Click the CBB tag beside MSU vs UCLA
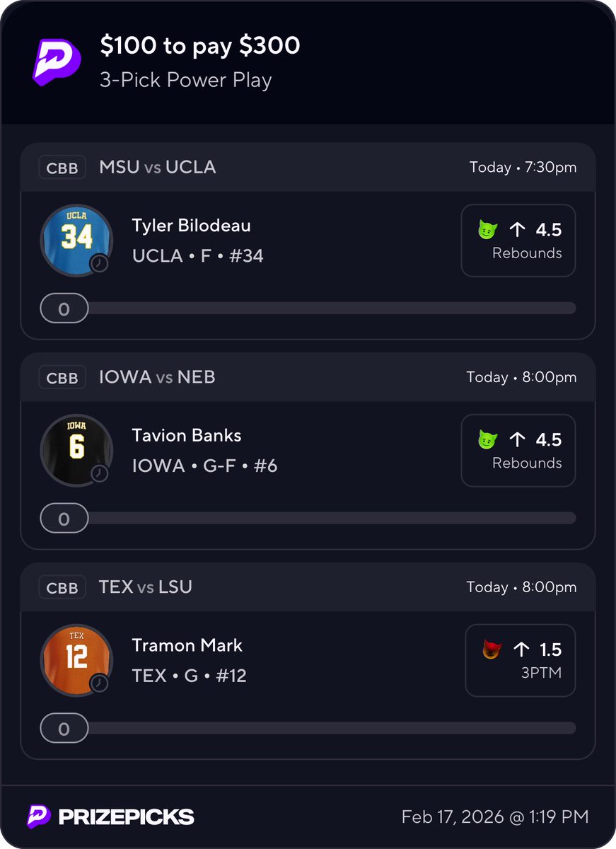Image resolution: width=616 pixels, height=849 pixels. click(x=62, y=168)
